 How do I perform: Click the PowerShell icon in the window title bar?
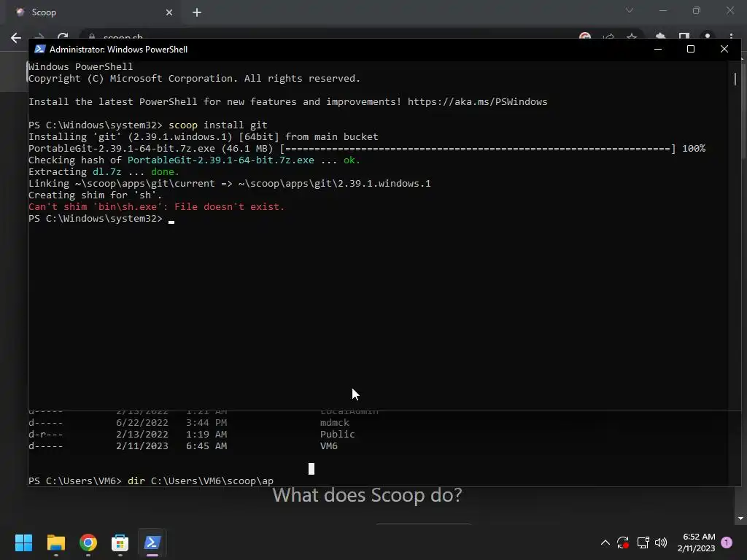tap(40, 49)
